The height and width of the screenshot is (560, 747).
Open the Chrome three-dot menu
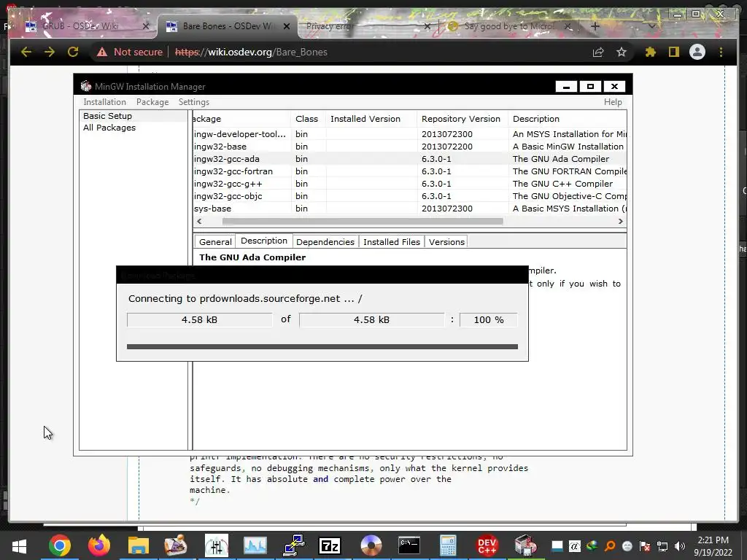(x=721, y=52)
